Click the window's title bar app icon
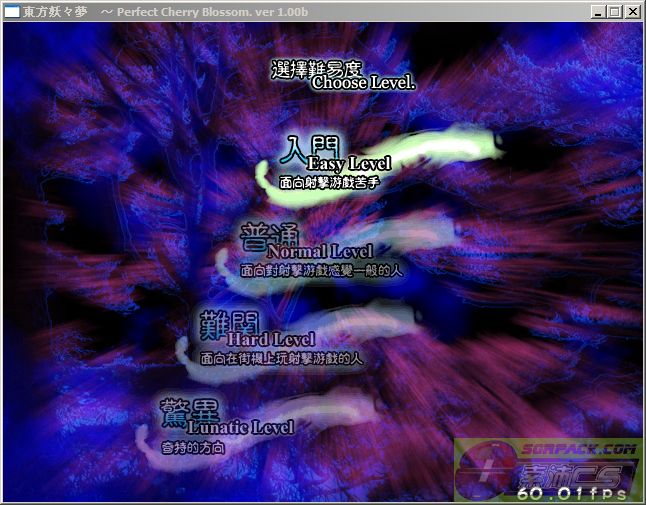 pyautogui.click(x=12, y=12)
